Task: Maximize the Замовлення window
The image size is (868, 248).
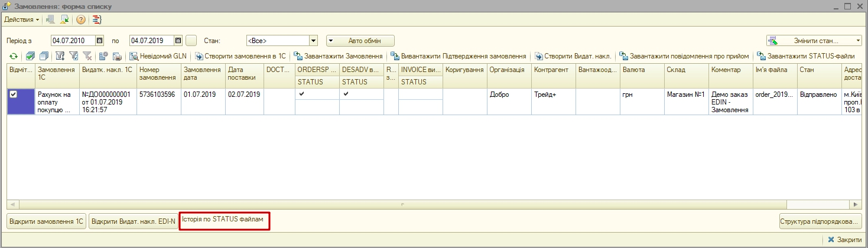Action: coord(847,6)
